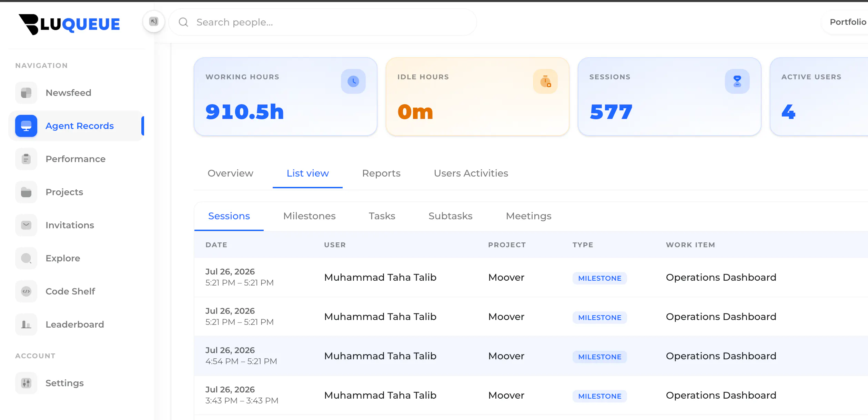Image resolution: width=868 pixels, height=420 pixels.
Task: Select the Sessions sub-tab
Action: point(229,216)
